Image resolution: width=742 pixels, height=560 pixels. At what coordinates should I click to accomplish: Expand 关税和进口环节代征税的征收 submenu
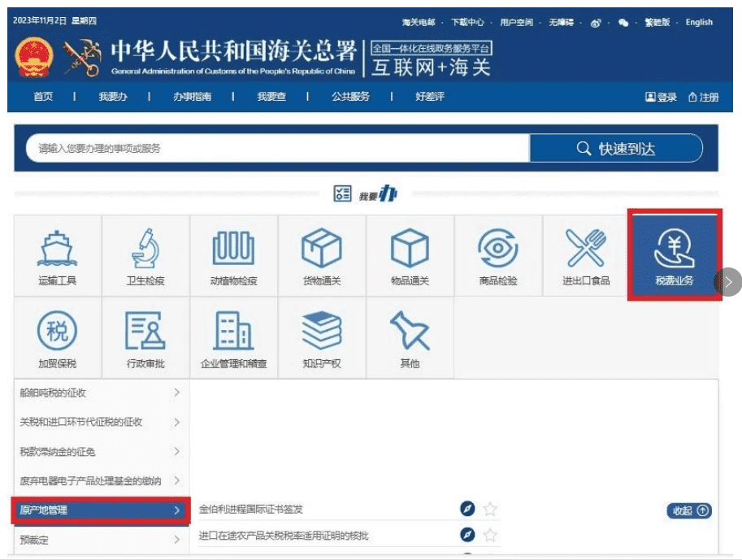(x=100, y=422)
